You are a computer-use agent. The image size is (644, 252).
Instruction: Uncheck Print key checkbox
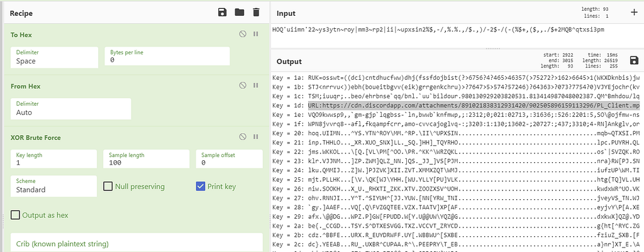pyautogui.click(x=201, y=187)
